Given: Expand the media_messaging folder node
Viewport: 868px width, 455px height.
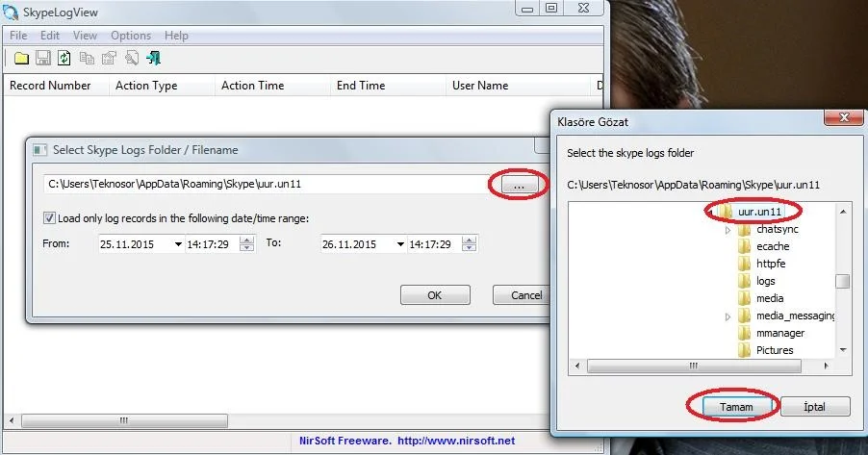Looking at the screenshot, I should 728,316.
